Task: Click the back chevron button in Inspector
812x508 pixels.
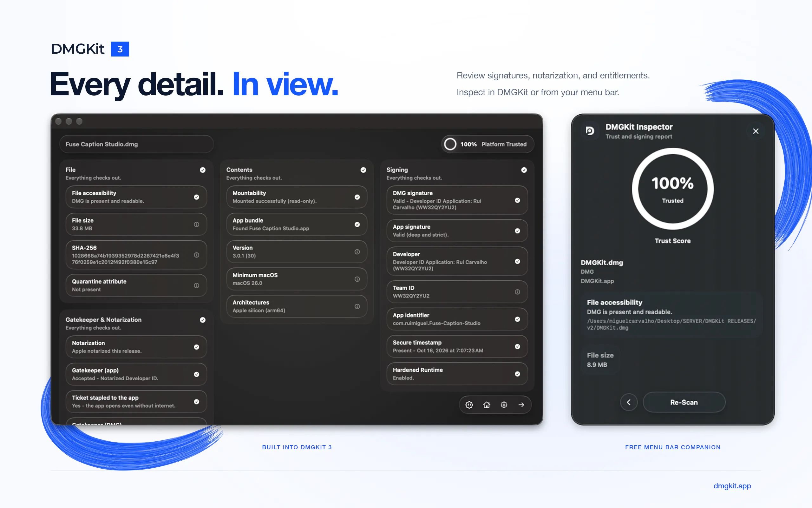Action: [629, 402]
